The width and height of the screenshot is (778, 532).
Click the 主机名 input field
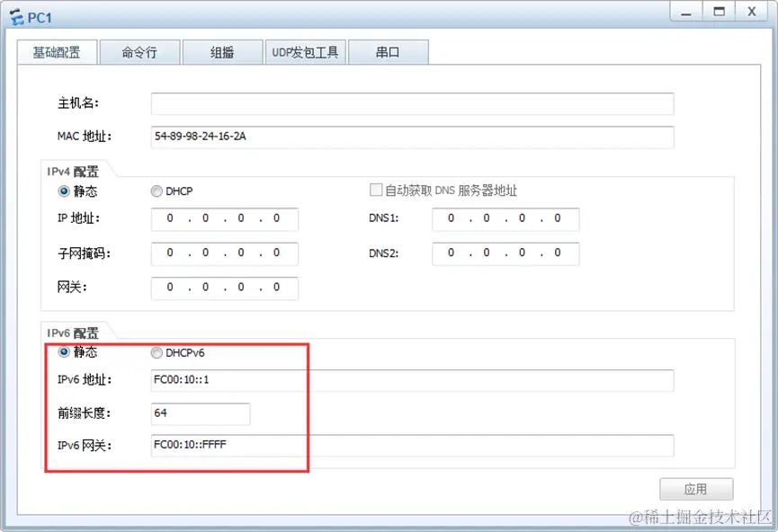(412, 103)
